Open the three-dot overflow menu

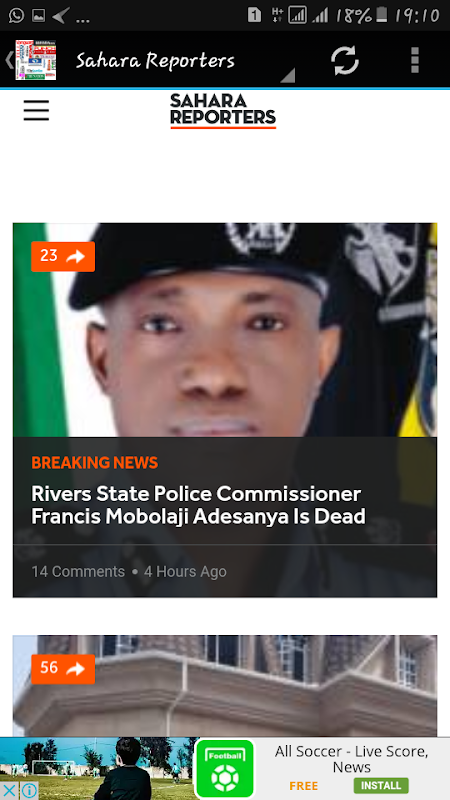point(415,60)
